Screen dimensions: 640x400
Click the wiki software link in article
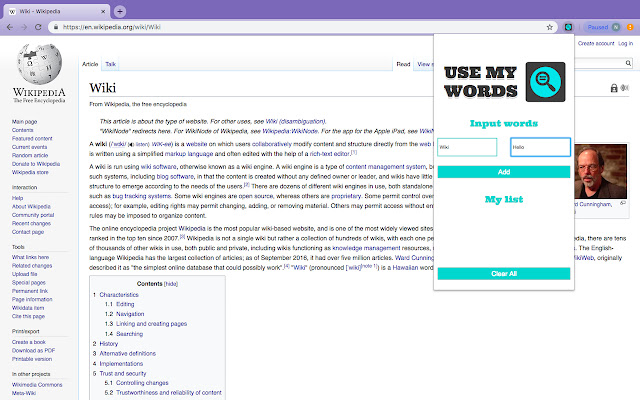coord(158,167)
